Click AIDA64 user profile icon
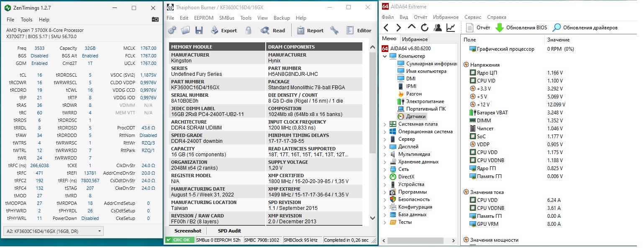This screenshot has height=248, width=644. [x=438, y=28]
